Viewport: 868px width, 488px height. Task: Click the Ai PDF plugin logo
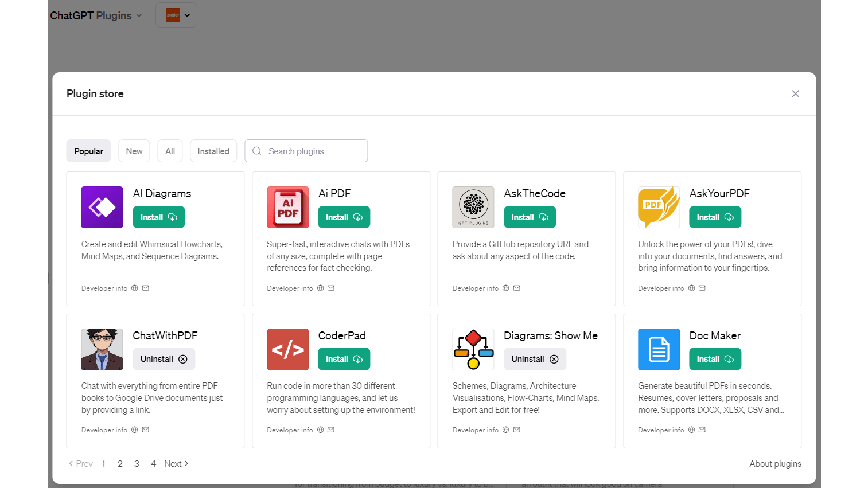coord(287,207)
